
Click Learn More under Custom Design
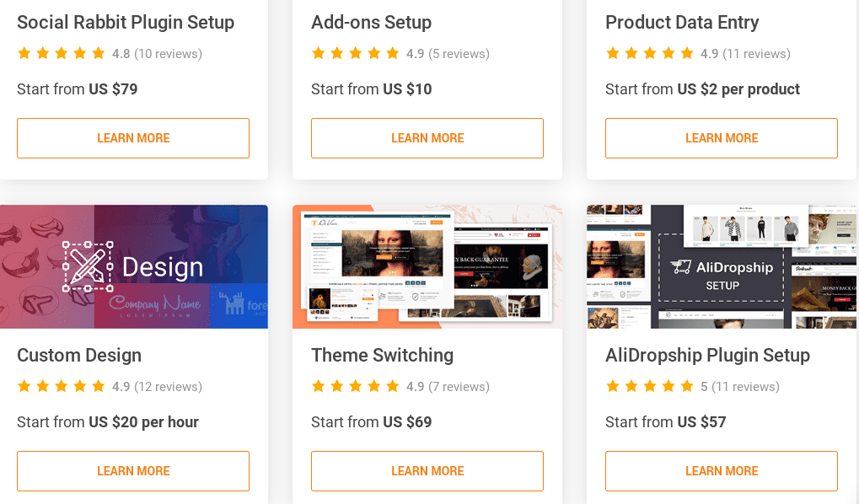tap(133, 471)
